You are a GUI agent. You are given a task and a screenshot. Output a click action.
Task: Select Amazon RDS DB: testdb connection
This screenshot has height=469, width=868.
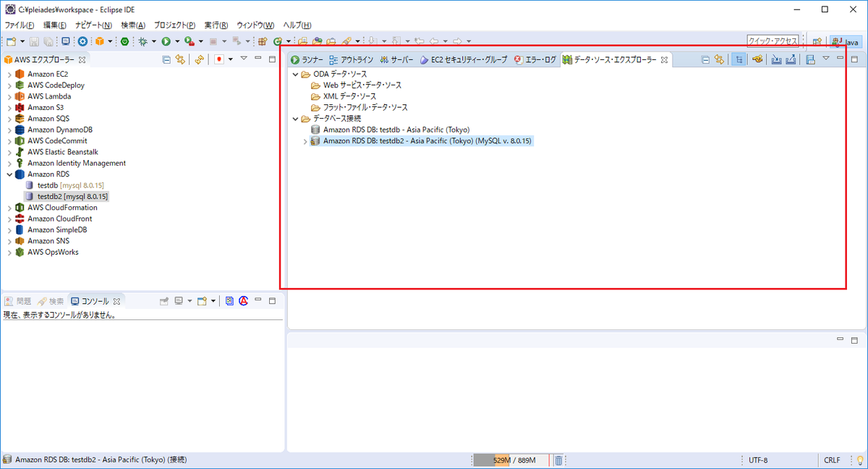click(390, 130)
